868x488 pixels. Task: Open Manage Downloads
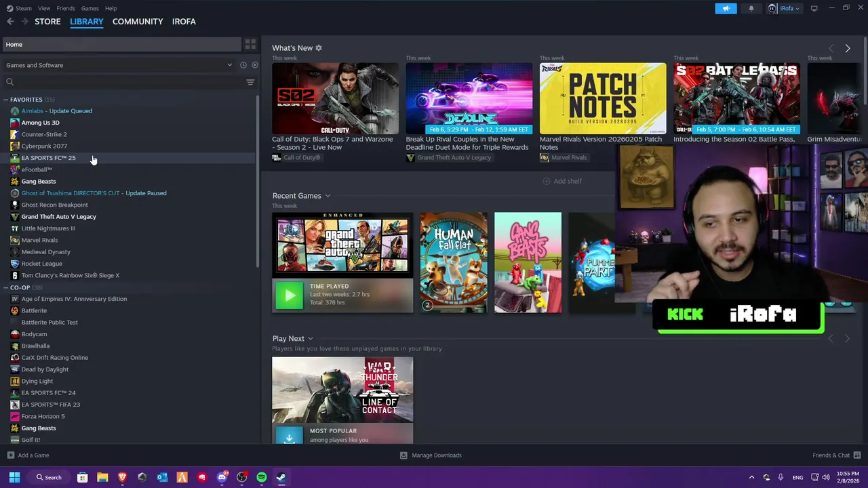(x=431, y=455)
